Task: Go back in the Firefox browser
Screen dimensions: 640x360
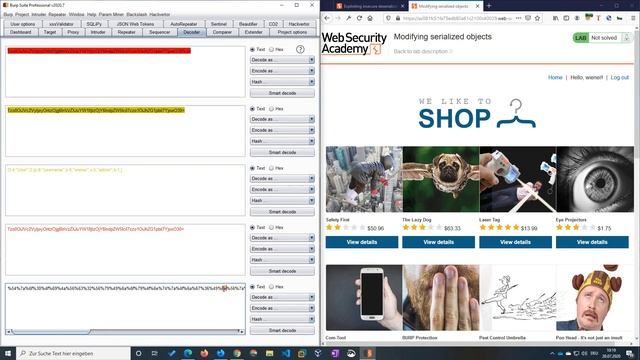Action: [327, 18]
